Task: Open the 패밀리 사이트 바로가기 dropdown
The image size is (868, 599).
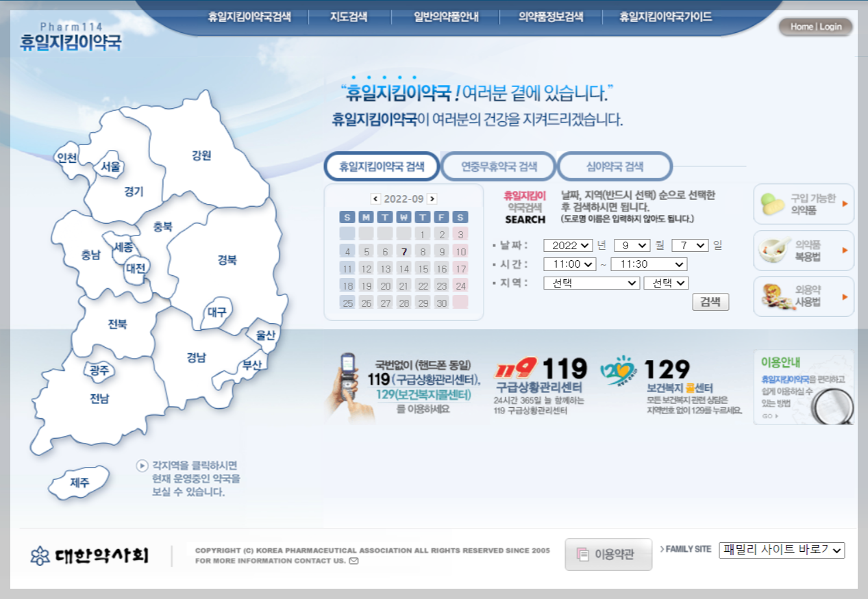Action: pyautogui.click(x=782, y=550)
